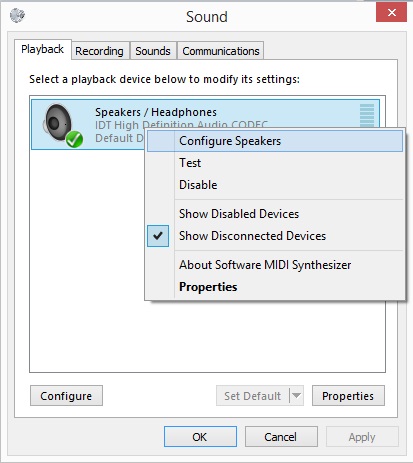Click the green default-device checkmark badge
Viewport: 413px width, 463px height.
click(74, 139)
